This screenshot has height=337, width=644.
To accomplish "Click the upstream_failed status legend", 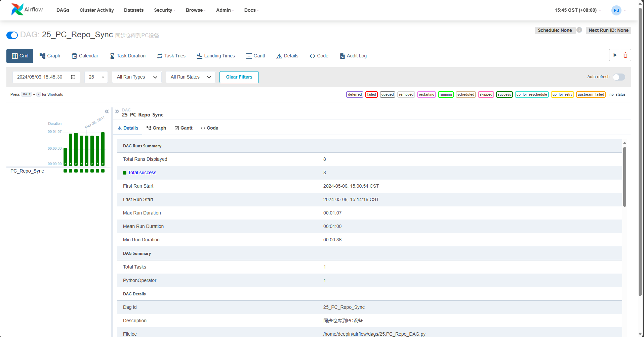I will 591,94.
